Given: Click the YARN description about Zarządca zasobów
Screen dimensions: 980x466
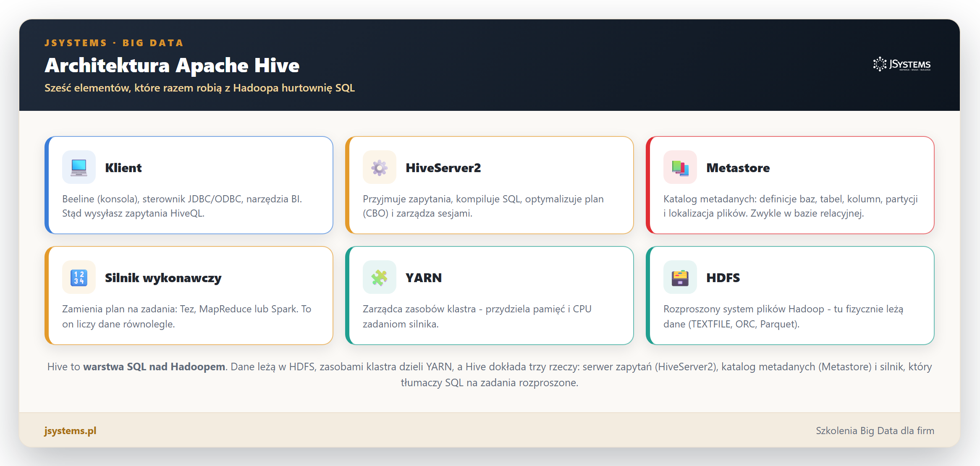Looking at the screenshot, I should pyautogui.click(x=477, y=317).
